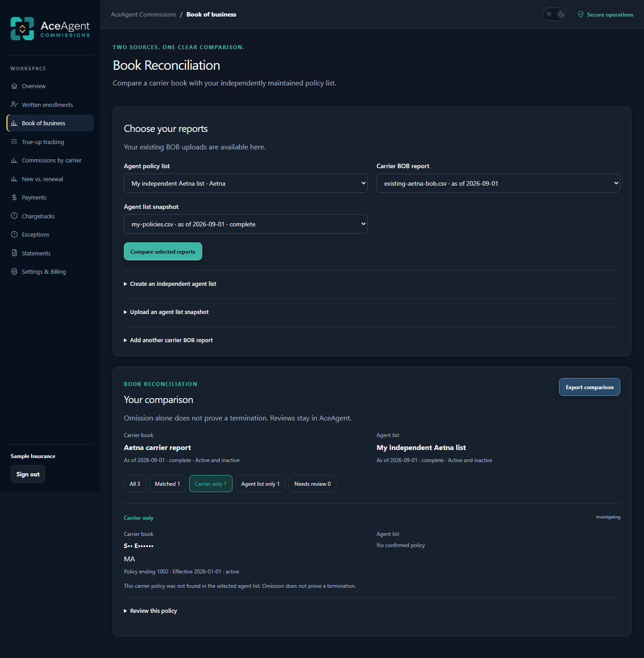Click the Statements document icon

14,253
